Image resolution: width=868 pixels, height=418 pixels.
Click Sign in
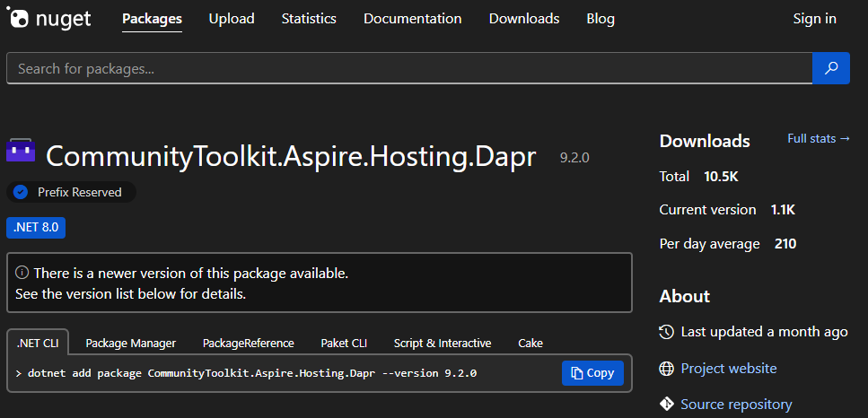815,19
